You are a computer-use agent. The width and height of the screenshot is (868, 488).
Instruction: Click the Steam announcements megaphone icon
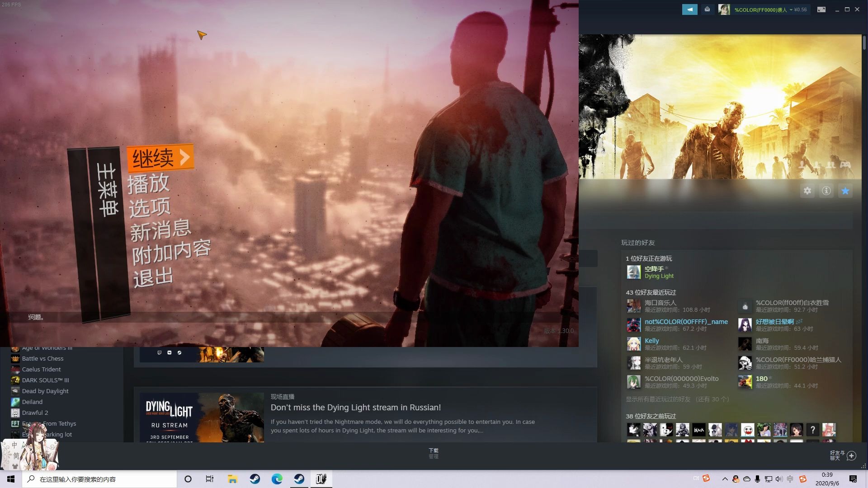(x=689, y=9)
